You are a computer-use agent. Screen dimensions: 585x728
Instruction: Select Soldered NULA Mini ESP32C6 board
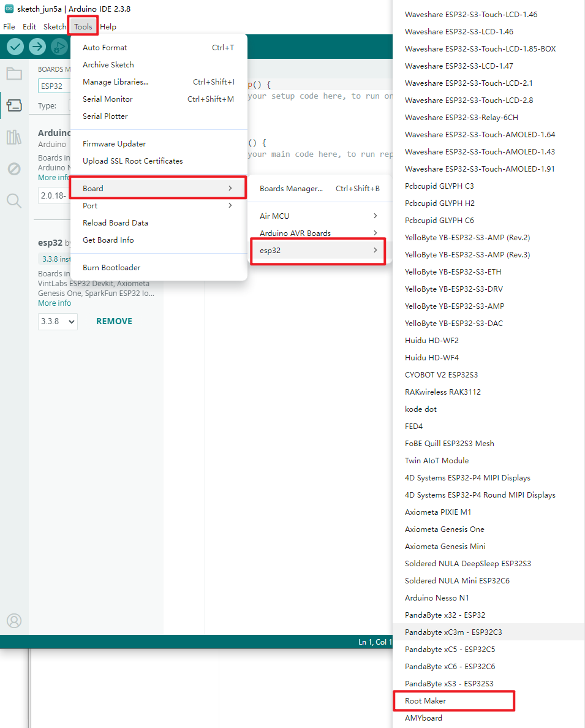point(488,580)
